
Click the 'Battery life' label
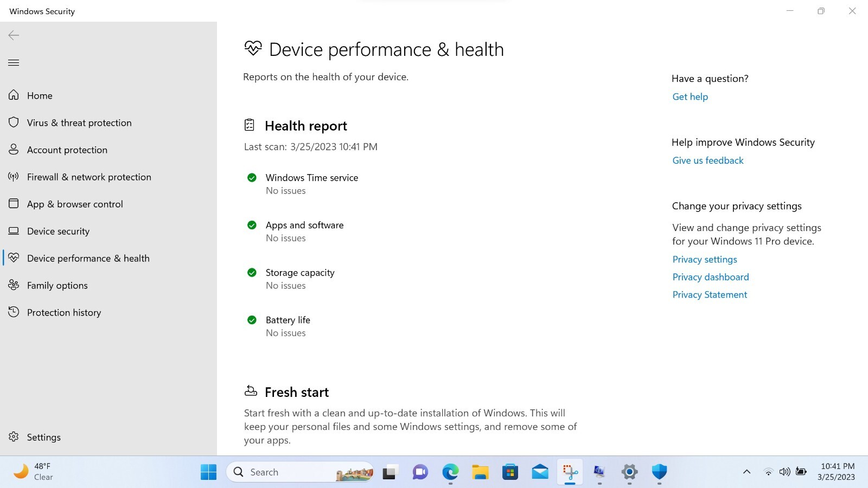pyautogui.click(x=288, y=320)
